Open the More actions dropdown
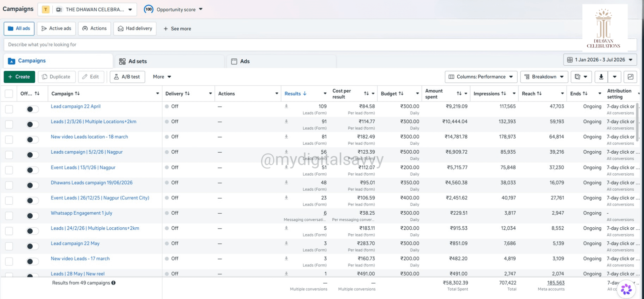 tap(162, 77)
